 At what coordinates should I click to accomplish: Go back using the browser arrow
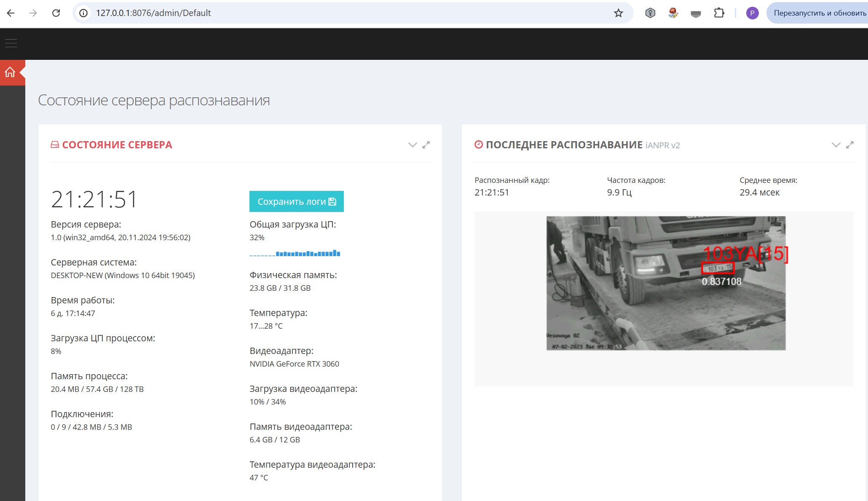pyautogui.click(x=11, y=13)
